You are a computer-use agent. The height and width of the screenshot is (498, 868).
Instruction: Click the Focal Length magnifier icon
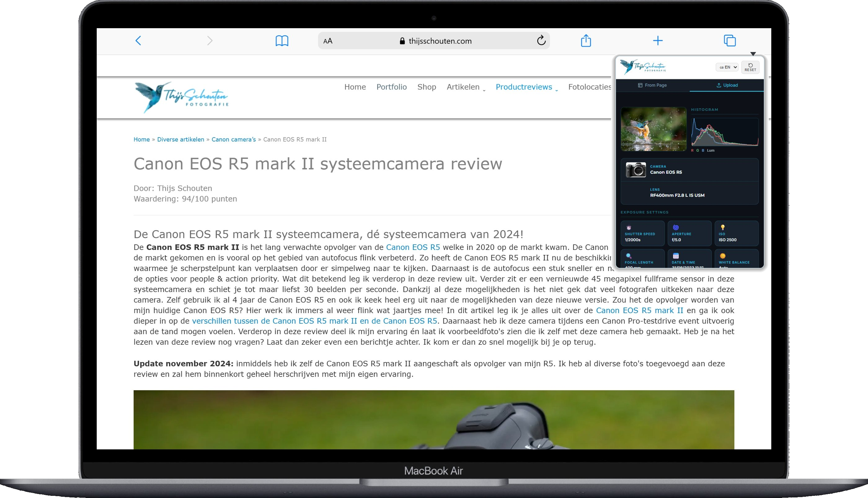click(628, 256)
